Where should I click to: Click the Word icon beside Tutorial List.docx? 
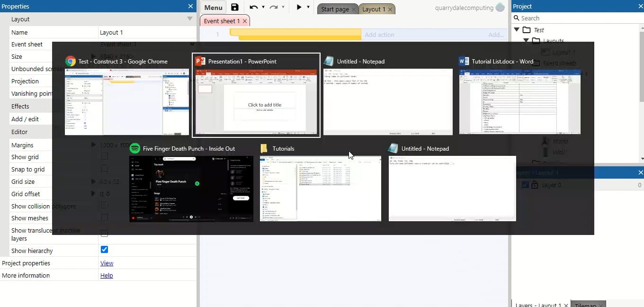point(464,61)
